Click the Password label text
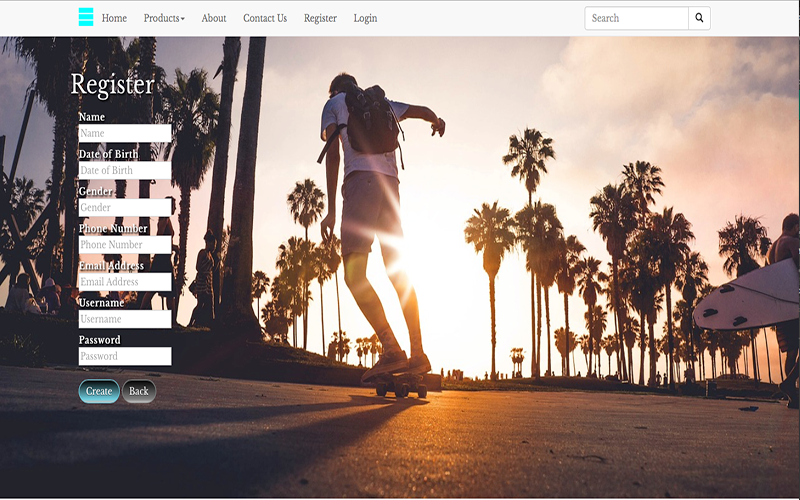Screen dimensions: 800x500 tap(99, 340)
